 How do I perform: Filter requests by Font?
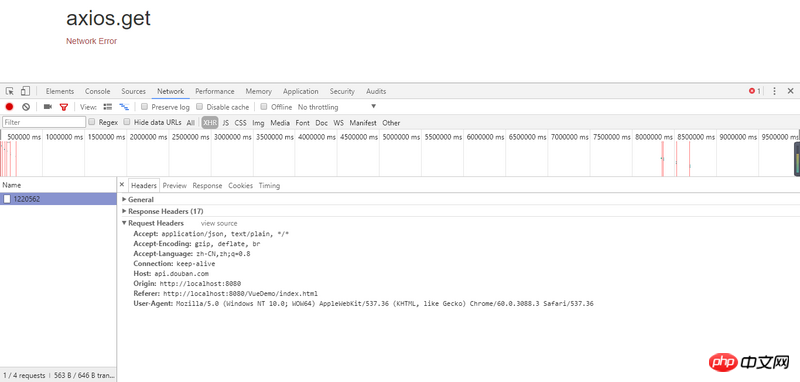(x=303, y=123)
